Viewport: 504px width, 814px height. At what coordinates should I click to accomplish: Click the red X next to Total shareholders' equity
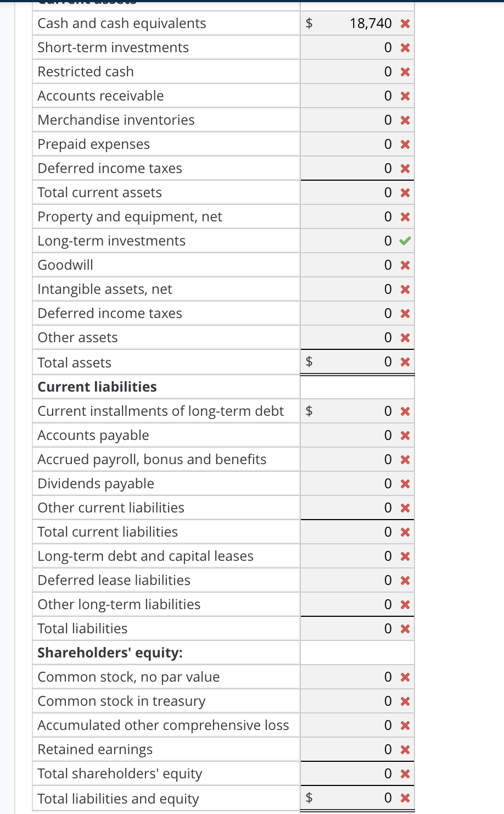[405, 773]
